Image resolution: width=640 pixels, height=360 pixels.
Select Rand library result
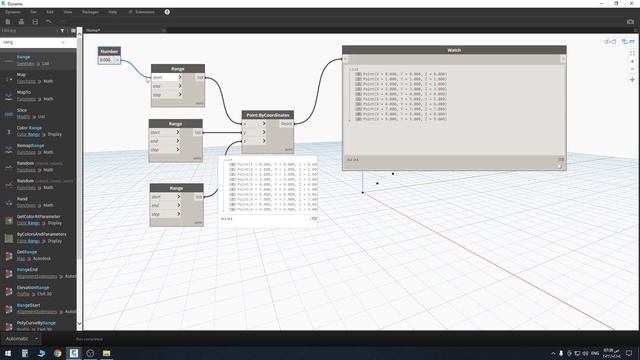click(x=38, y=202)
